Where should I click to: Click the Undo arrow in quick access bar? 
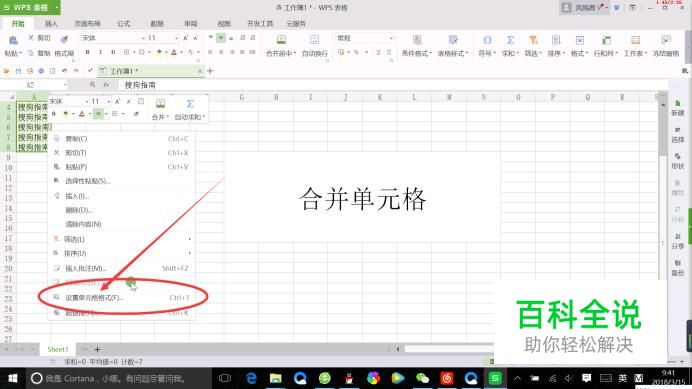(x=64, y=71)
